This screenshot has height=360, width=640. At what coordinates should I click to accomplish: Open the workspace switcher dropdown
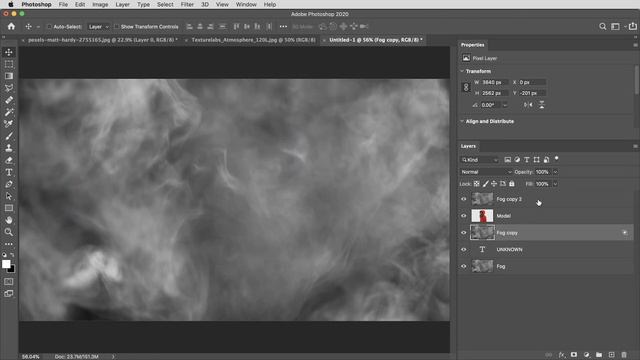click(x=617, y=27)
